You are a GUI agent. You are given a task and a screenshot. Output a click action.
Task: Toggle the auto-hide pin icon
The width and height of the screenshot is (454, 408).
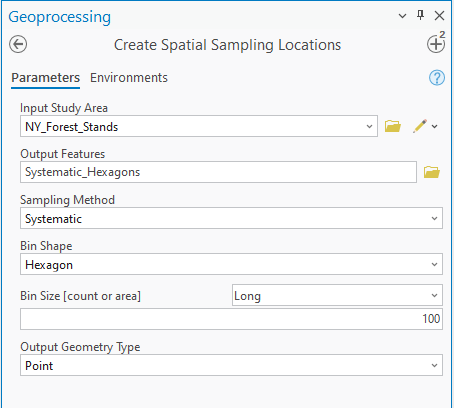421,15
